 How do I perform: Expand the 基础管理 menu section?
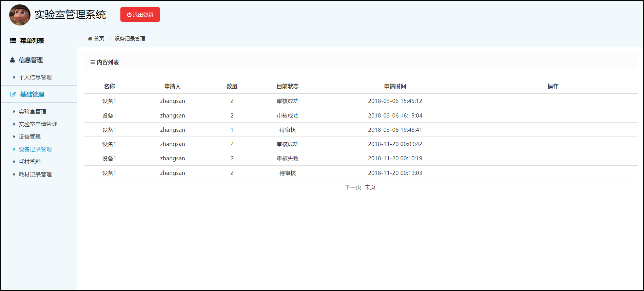pos(39,94)
